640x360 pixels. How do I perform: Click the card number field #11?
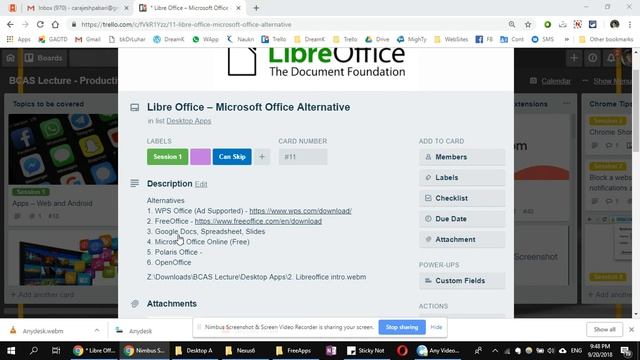(303, 157)
